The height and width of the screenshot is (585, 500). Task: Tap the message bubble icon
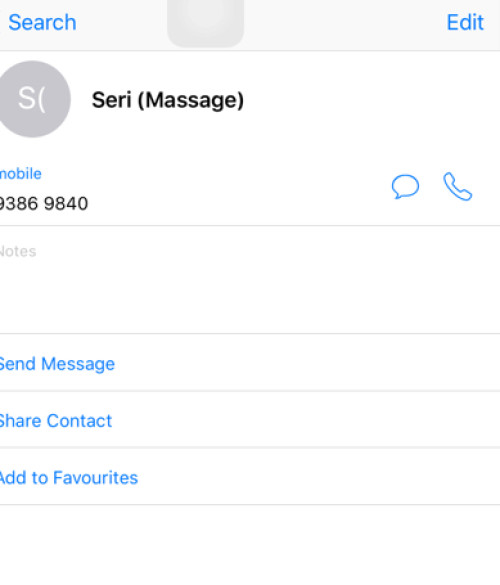tap(405, 186)
